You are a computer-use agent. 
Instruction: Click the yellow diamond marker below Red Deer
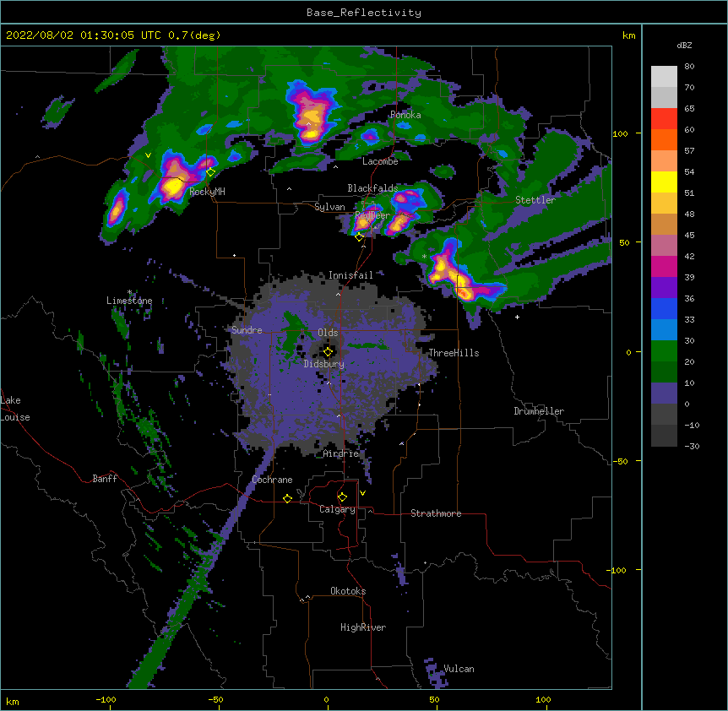359,237
